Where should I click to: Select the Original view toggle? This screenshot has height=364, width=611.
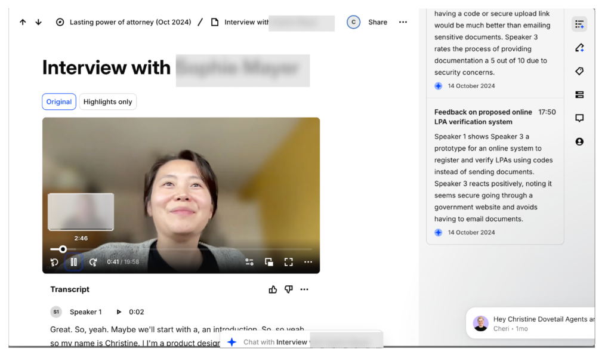[x=59, y=102]
